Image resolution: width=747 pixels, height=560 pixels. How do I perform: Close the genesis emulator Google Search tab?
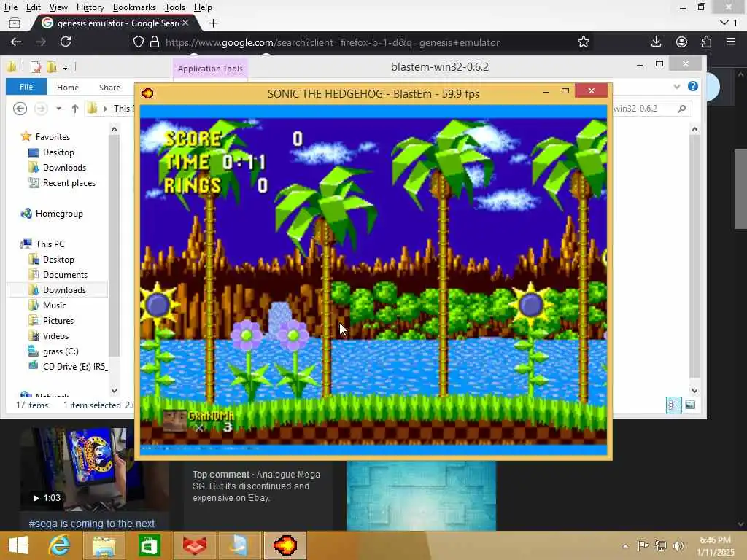[185, 23]
